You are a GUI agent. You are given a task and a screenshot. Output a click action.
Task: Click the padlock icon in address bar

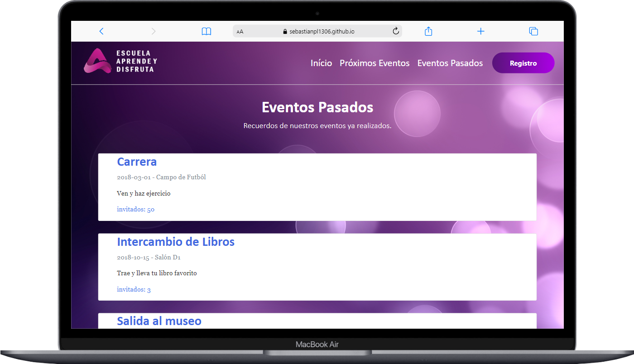click(285, 32)
